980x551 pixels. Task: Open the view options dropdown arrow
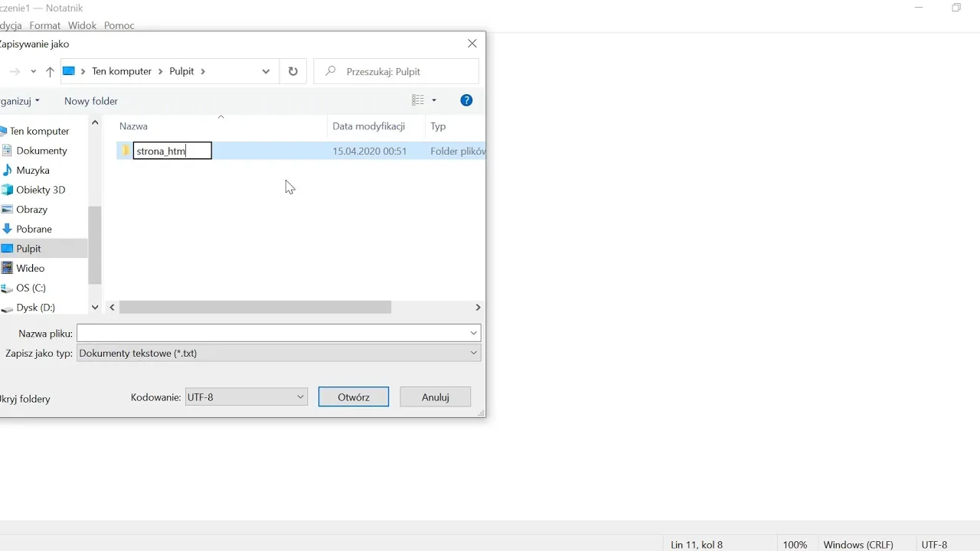(434, 100)
